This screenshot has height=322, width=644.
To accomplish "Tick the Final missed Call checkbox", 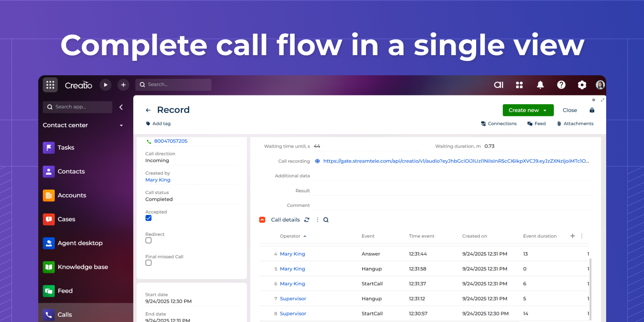I will [x=149, y=263].
